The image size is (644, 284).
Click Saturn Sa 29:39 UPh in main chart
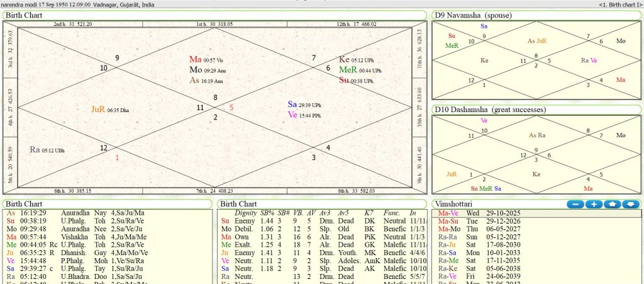(304, 104)
